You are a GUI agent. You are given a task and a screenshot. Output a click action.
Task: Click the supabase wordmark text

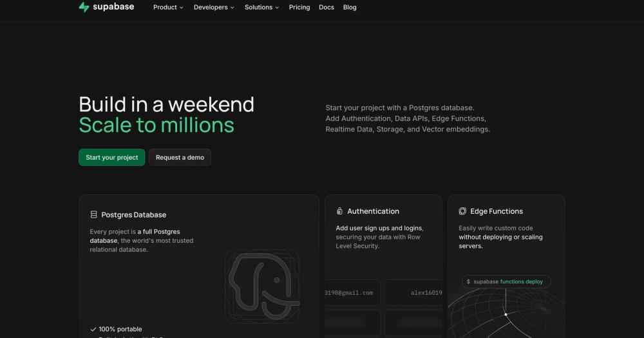[113, 6]
